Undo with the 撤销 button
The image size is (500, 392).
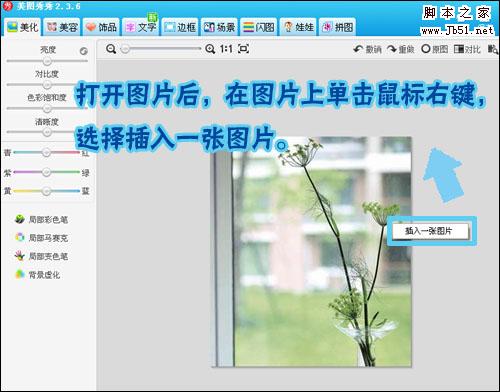click(367, 49)
